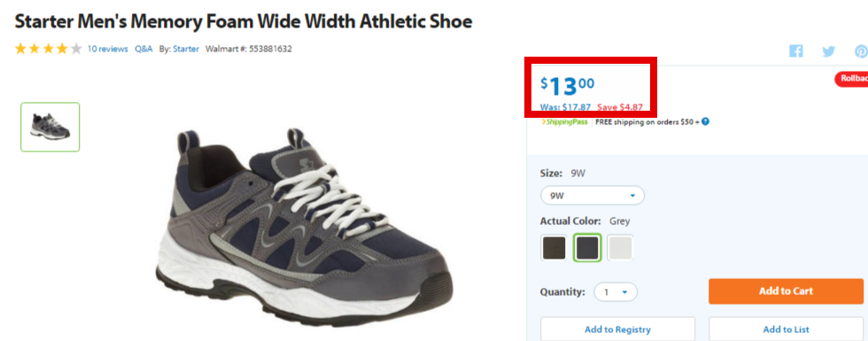Select the grey color swatch
This screenshot has width=868, height=341.
pos(587,248)
